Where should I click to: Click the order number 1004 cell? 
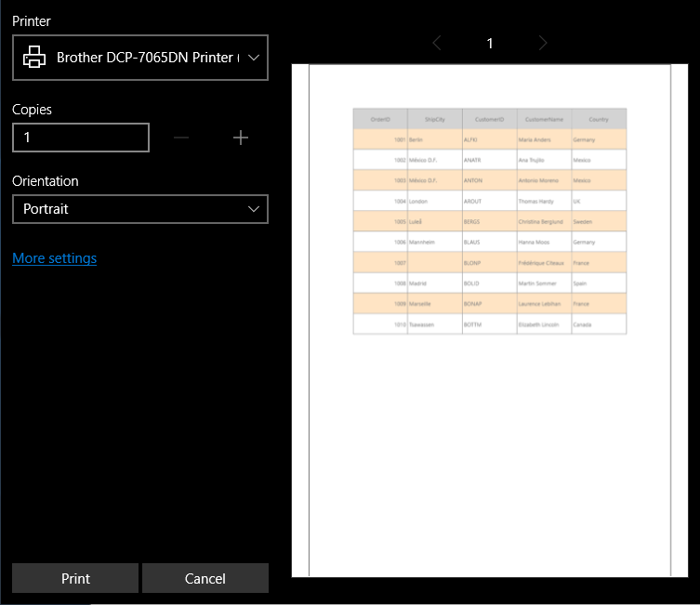[380, 202]
